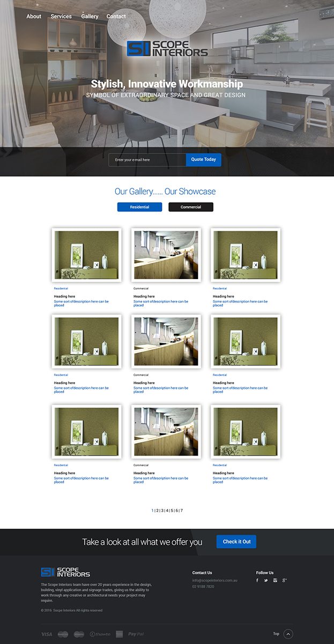The image size is (334, 644).
Task: Click the Scope Interiors logo in footer
Action: (65, 572)
